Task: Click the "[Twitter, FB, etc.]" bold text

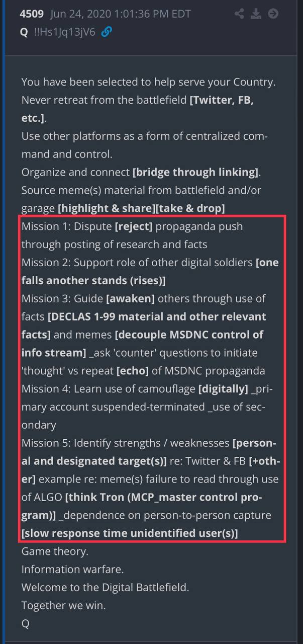Action: pos(221,100)
